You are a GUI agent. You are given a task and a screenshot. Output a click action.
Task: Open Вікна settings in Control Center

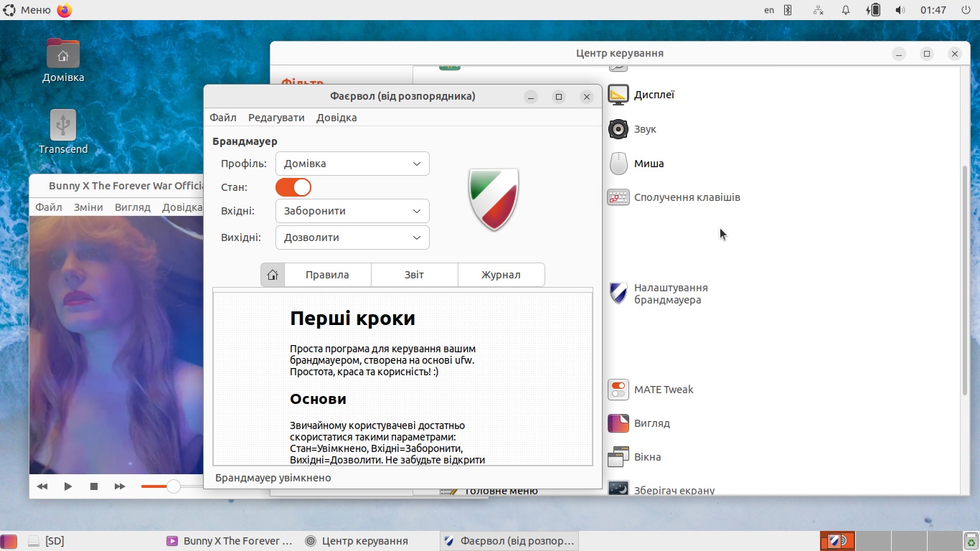[635, 457]
